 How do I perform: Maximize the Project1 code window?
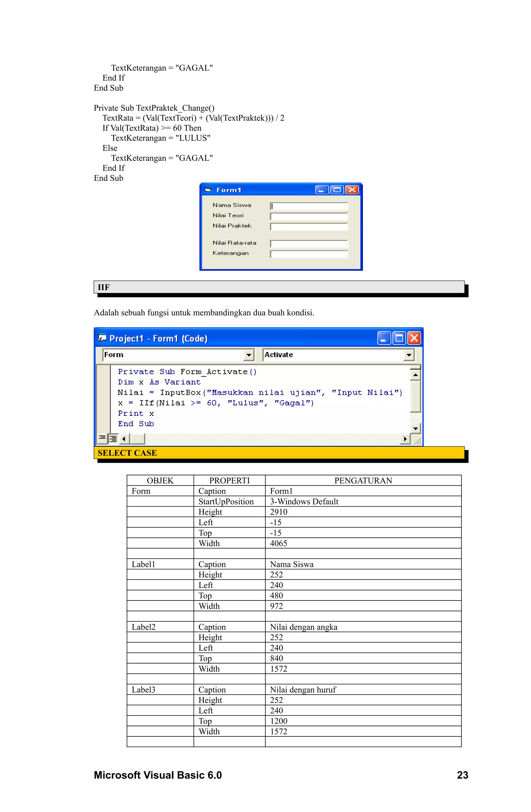click(399, 338)
